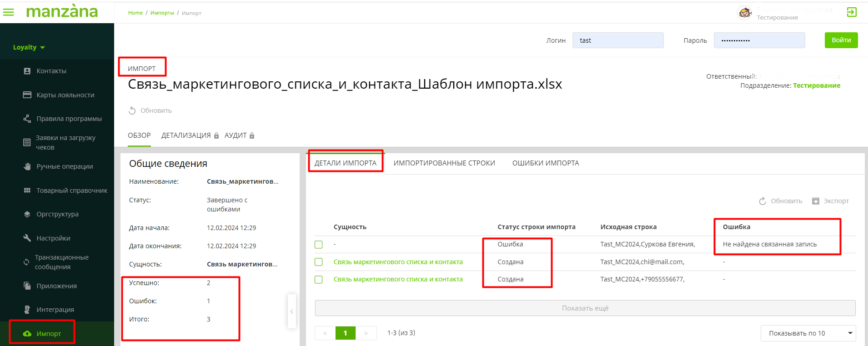868x346 pixels.
Task: Select the row with chi@mail.com
Action: (319, 262)
